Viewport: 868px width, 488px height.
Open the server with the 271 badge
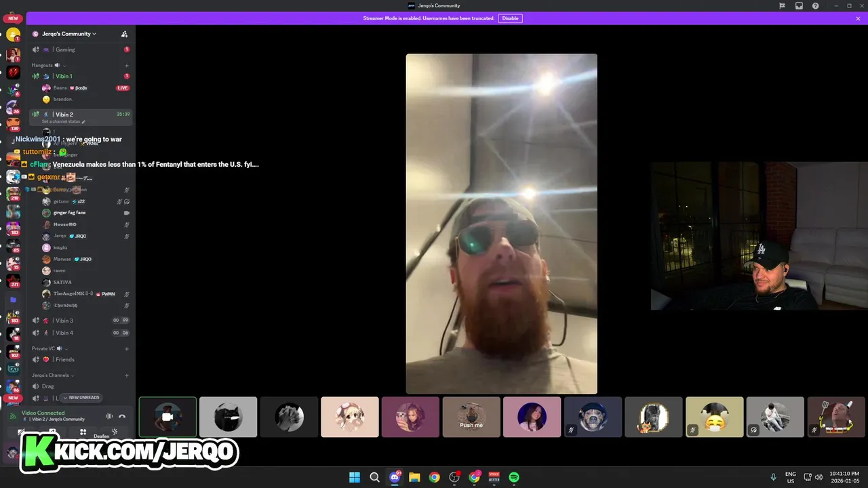(13, 281)
